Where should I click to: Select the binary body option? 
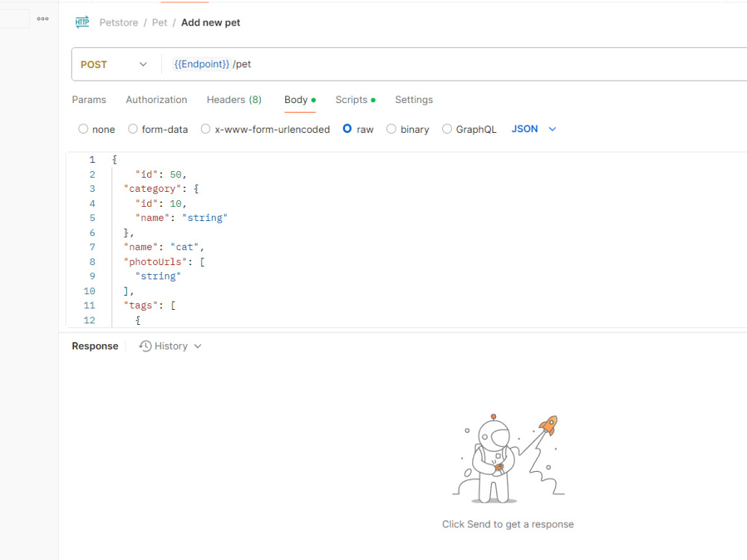point(391,129)
